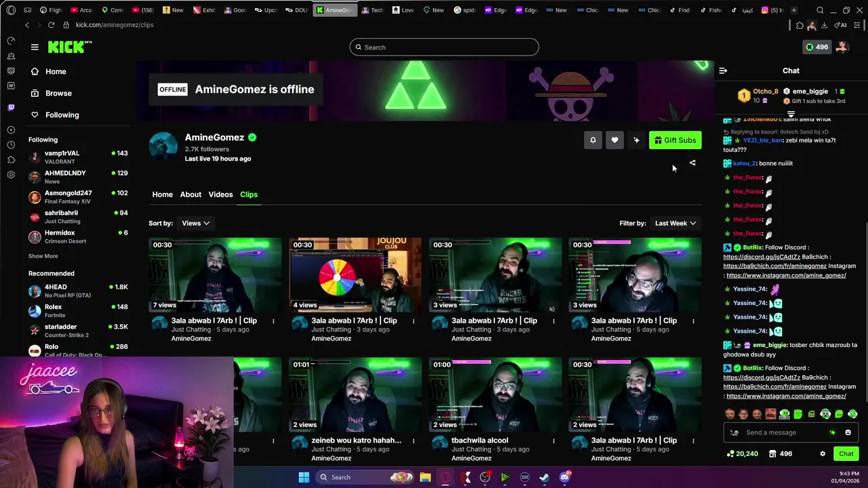
Task: Open File Explorer from taskbar
Action: point(425,477)
